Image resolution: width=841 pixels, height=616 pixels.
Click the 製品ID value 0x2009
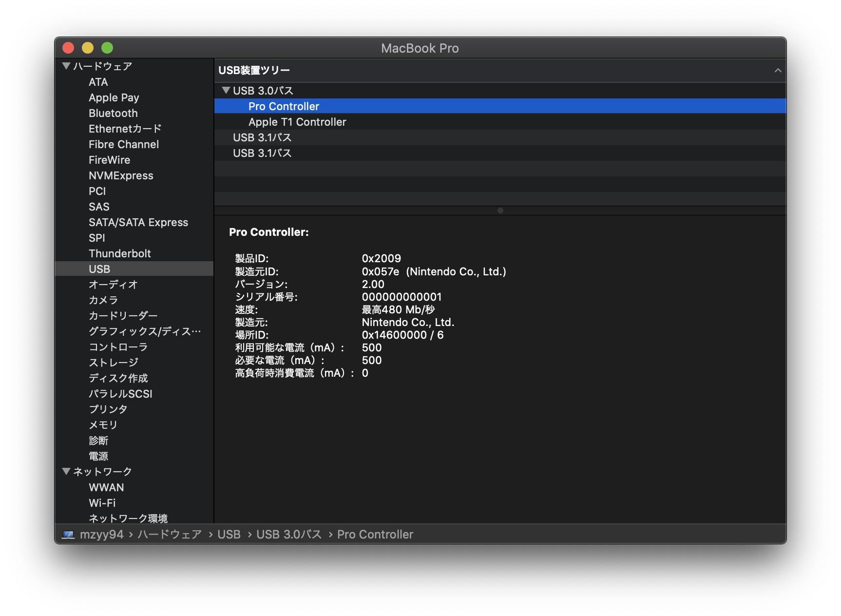coord(382,258)
